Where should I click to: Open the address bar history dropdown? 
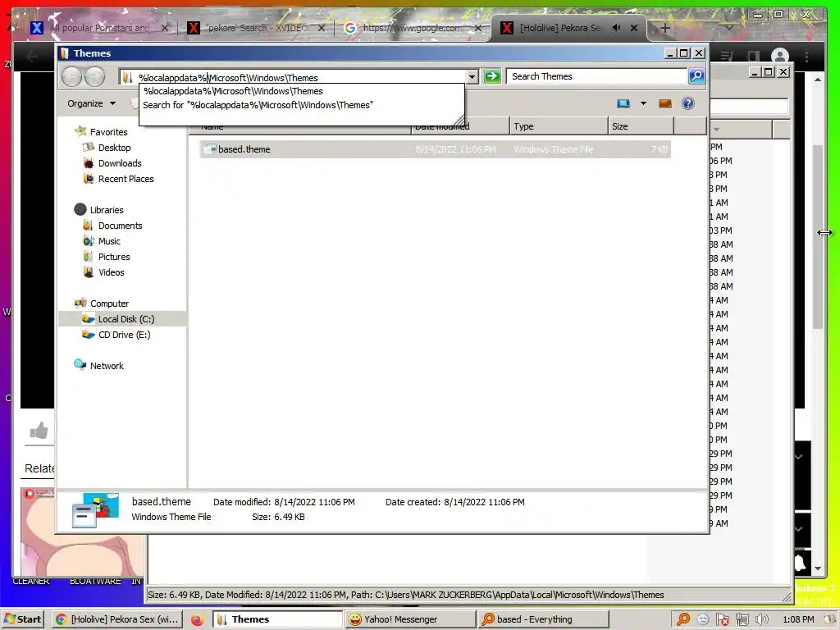click(472, 76)
